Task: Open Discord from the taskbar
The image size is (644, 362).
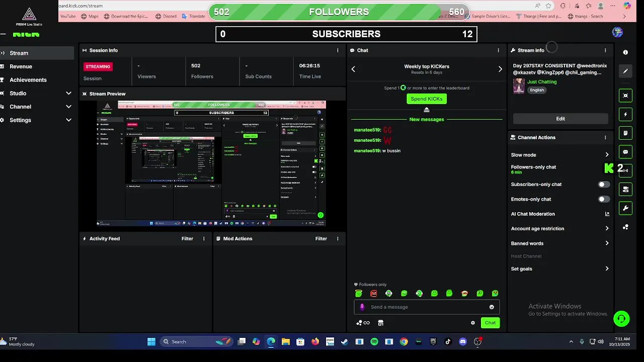Action: tap(463, 342)
